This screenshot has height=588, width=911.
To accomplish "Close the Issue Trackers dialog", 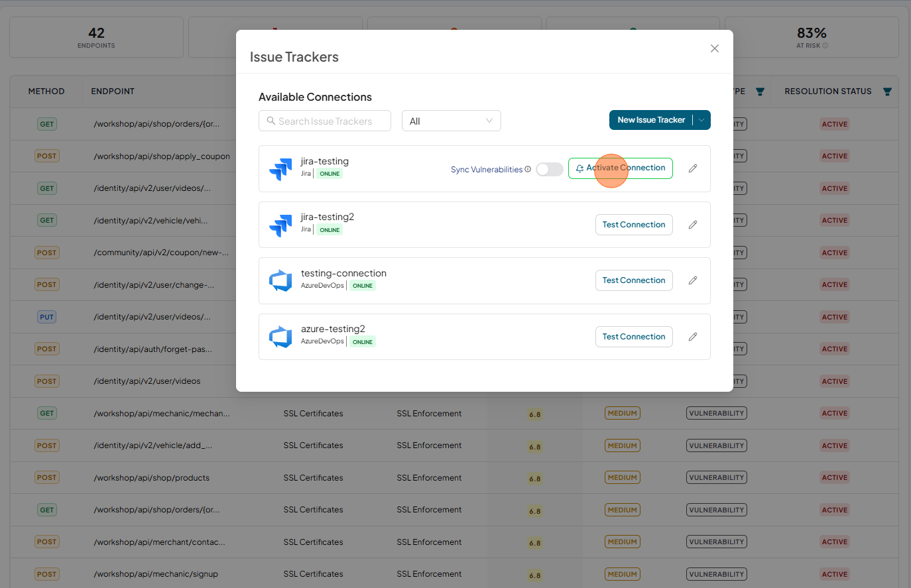I will pyautogui.click(x=714, y=48).
